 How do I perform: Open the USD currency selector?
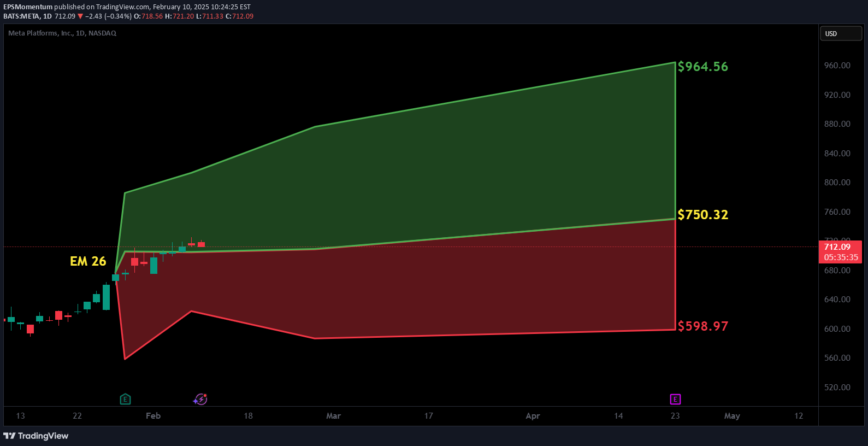(x=840, y=34)
